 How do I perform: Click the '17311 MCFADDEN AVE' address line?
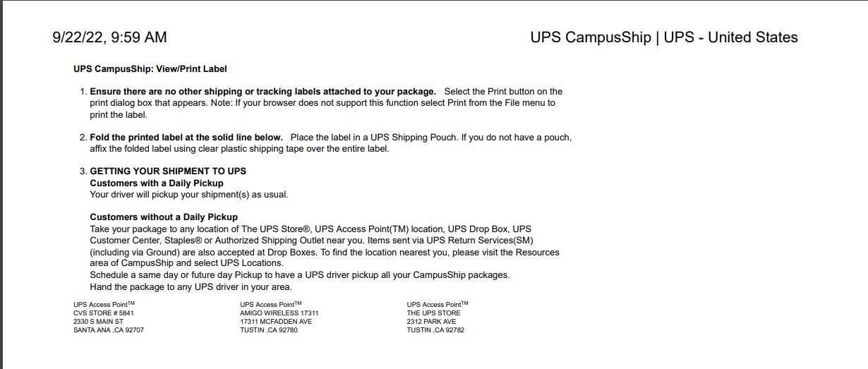coord(276,321)
